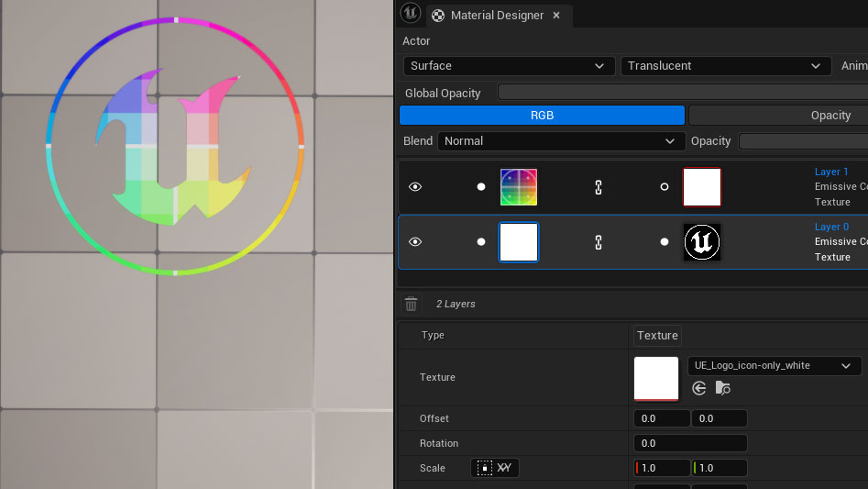The width and height of the screenshot is (868, 489).
Task: Hide Layer 0 with the eye icon
Action: (415, 242)
